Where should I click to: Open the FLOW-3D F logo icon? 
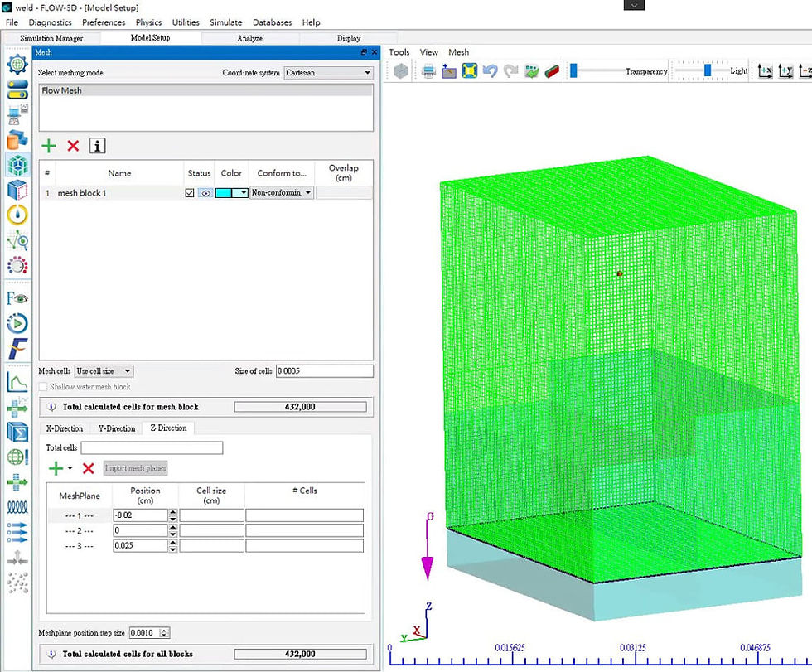click(17, 348)
